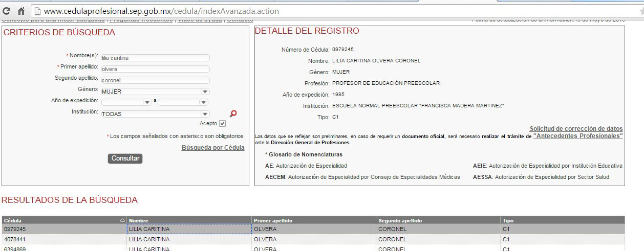Click the page icon in address bar

point(37,10)
